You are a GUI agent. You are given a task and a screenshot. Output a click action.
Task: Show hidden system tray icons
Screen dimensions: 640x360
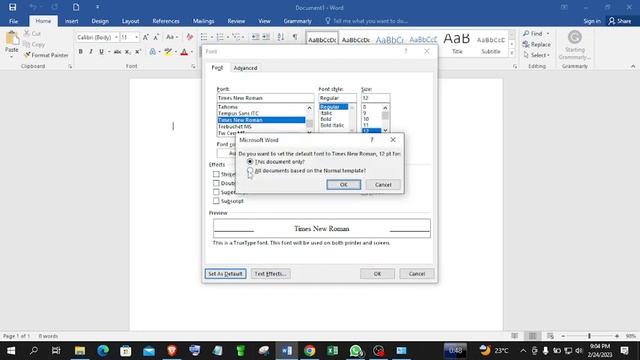click(523, 351)
